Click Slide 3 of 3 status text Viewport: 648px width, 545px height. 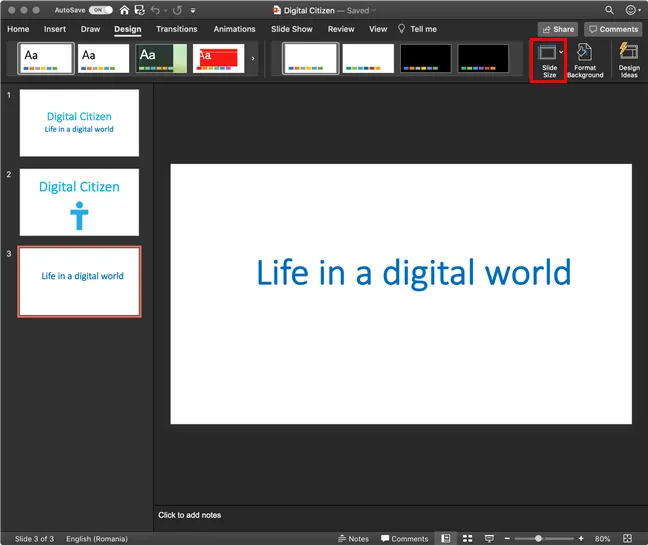(x=34, y=539)
